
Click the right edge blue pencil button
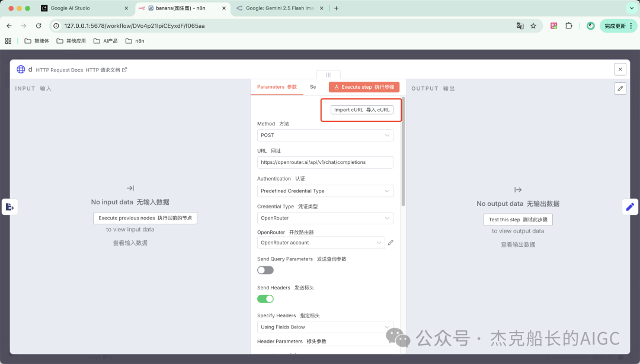coord(630,207)
